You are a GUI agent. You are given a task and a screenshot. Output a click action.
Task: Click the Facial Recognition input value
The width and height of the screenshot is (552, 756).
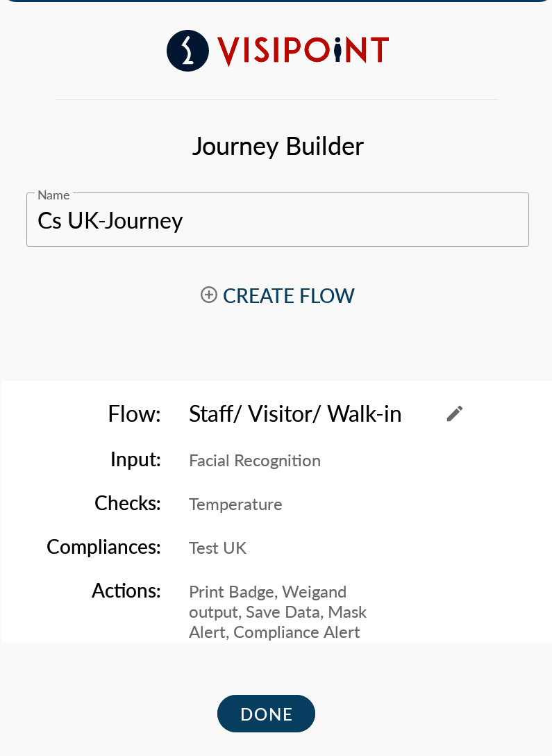point(255,461)
